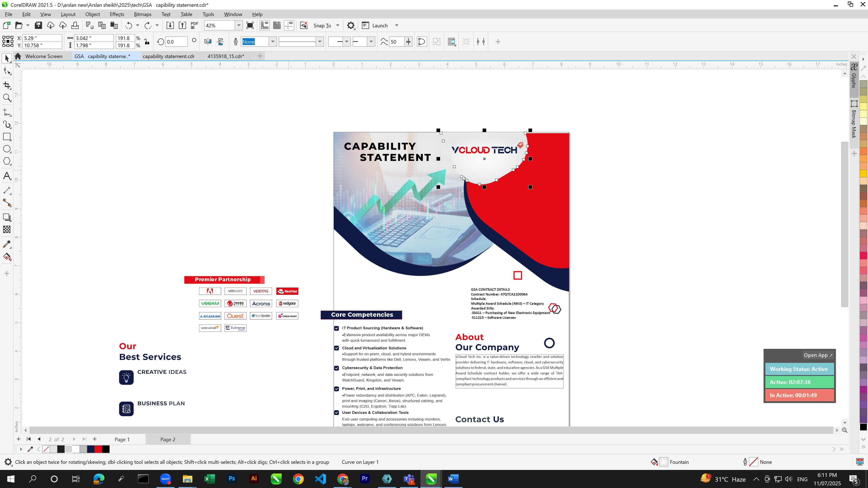
Task: Open the Layout menu
Action: coord(68,14)
